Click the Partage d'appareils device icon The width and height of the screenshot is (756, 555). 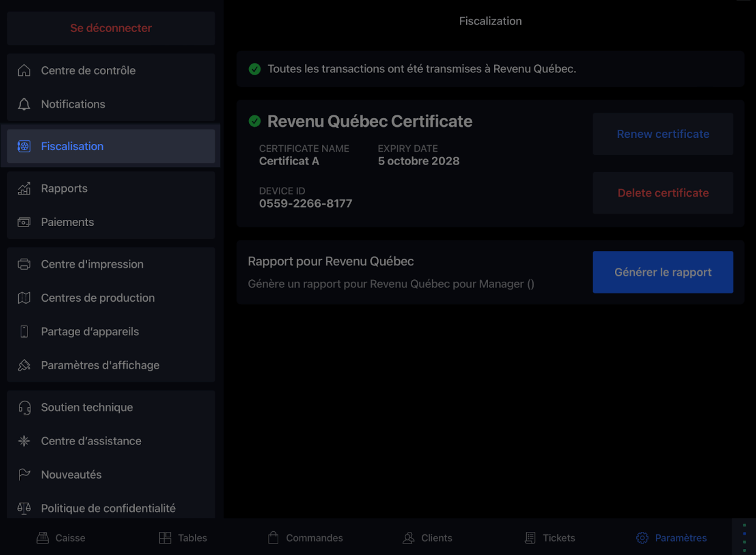point(24,332)
